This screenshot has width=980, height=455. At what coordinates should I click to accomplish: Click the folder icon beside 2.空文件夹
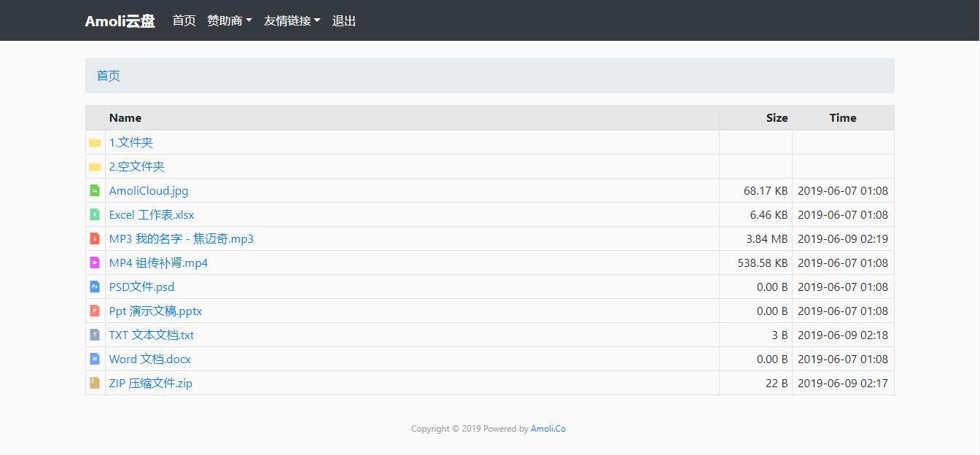(95, 167)
